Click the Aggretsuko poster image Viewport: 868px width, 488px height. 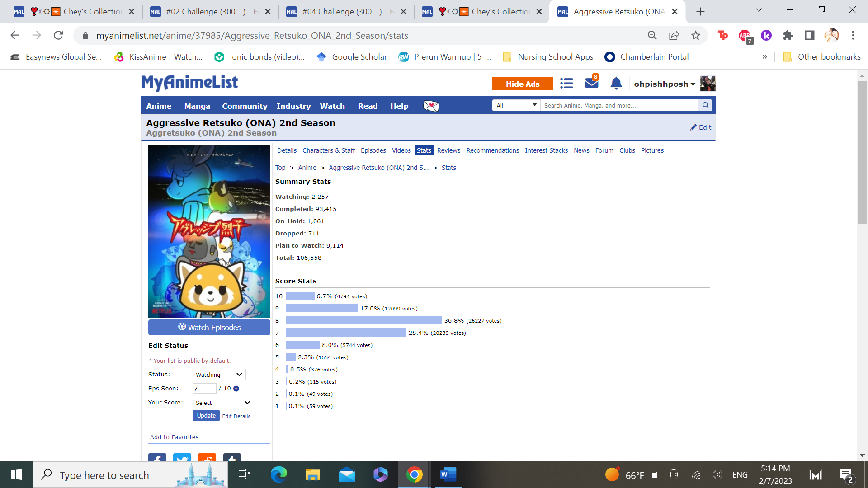point(209,231)
